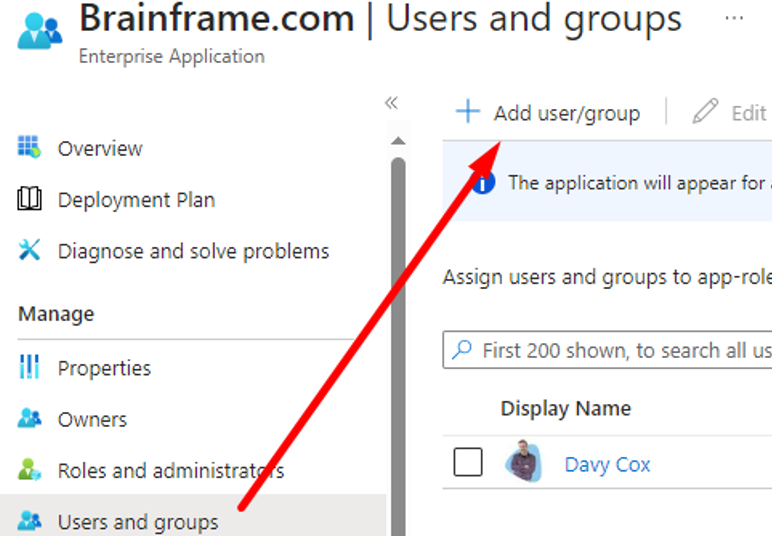Image resolution: width=772 pixels, height=536 pixels.
Task: Click the Properties bars icon
Action: pyautogui.click(x=29, y=368)
